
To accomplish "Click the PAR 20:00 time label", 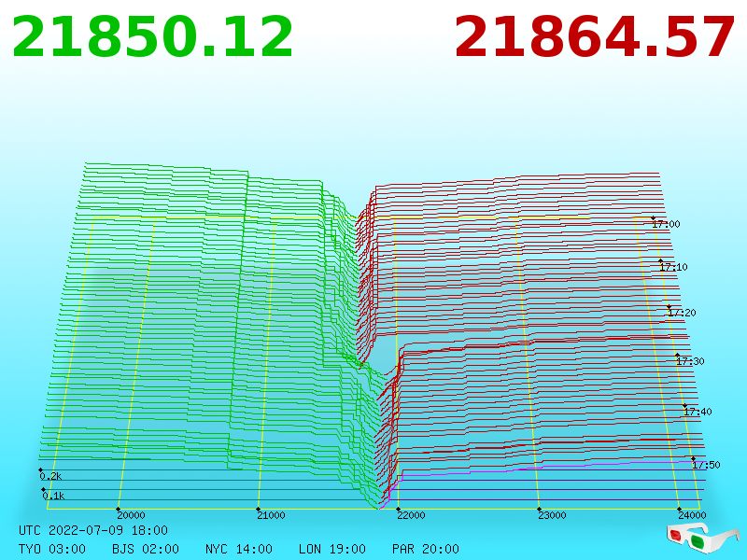I will pos(426,549).
